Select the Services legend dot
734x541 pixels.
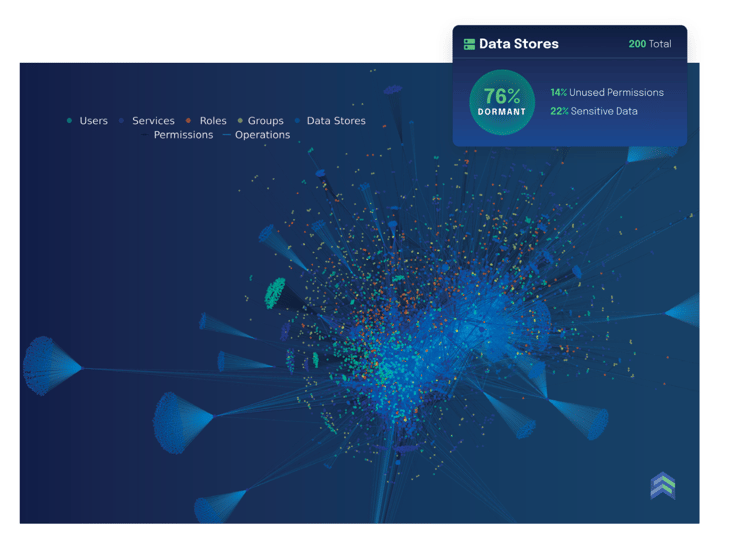click(x=121, y=121)
